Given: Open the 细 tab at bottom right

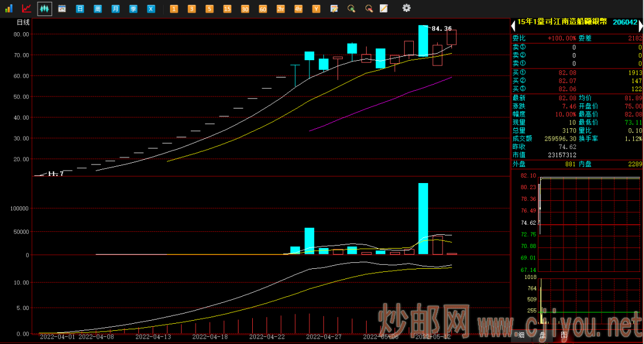Looking at the screenshot, I should [x=521, y=335].
